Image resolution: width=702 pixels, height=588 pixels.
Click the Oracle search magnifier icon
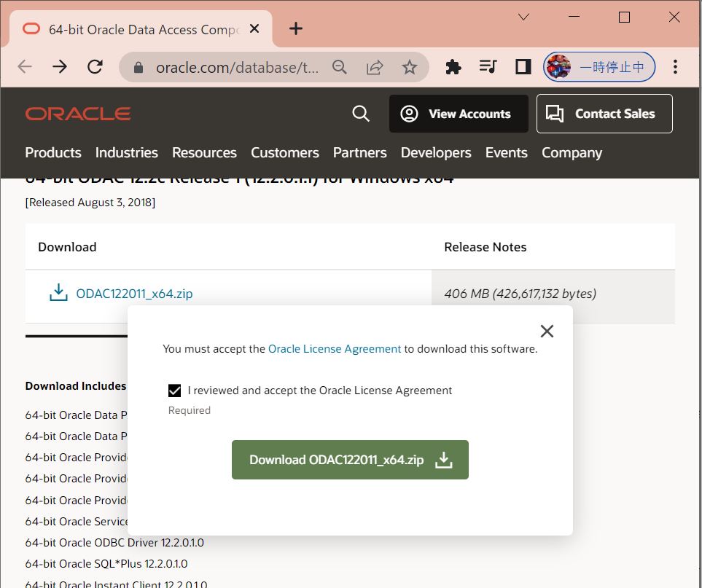tap(361, 114)
